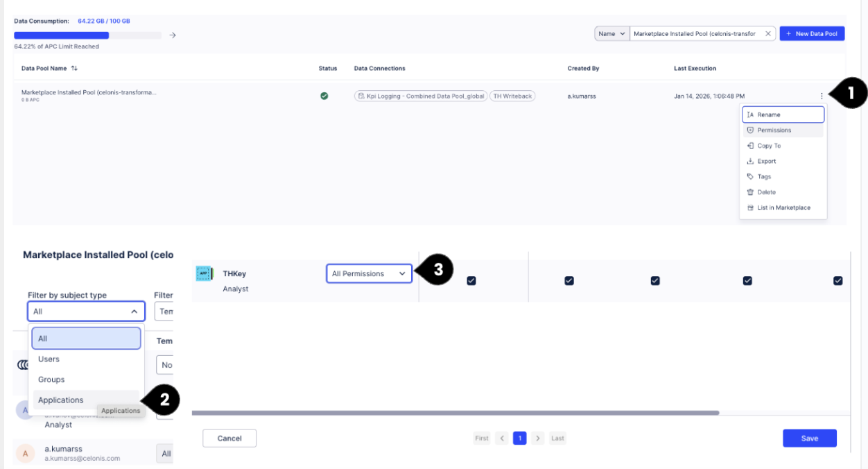Click the green status check icon
Image resolution: width=868 pixels, height=469 pixels.
[x=324, y=96]
